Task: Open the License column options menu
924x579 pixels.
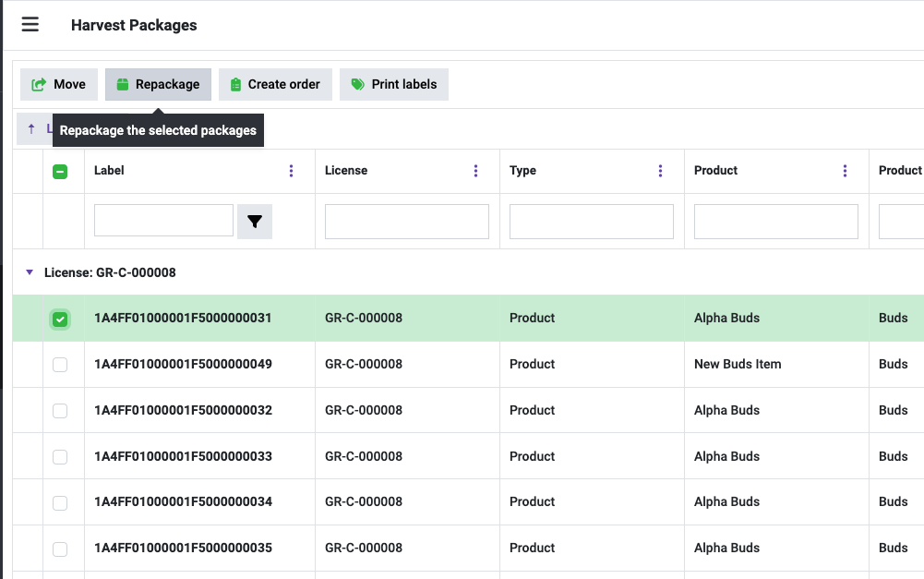Action: click(476, 171)
